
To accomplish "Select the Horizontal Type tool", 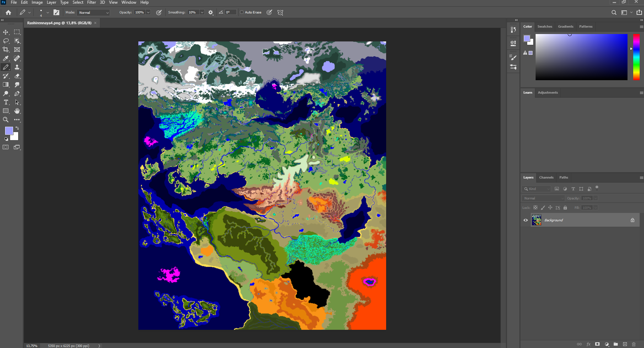I will pos(6,102).
